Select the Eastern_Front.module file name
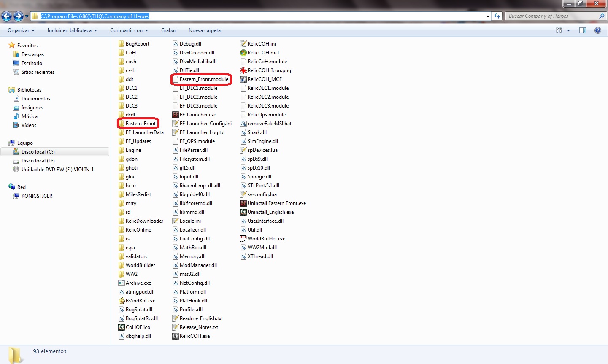This screenshot has width=608, height=364. pos(204,79)
